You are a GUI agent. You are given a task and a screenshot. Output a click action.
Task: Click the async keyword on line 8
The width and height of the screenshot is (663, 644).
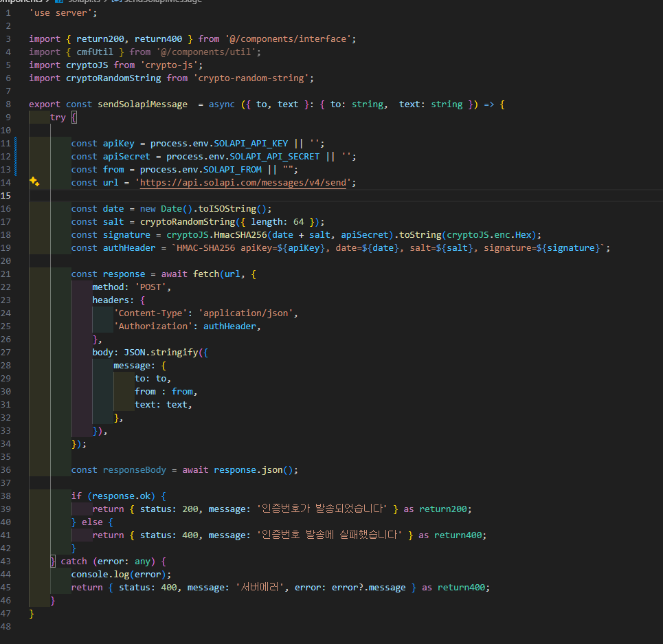click(x=221, y=104)
